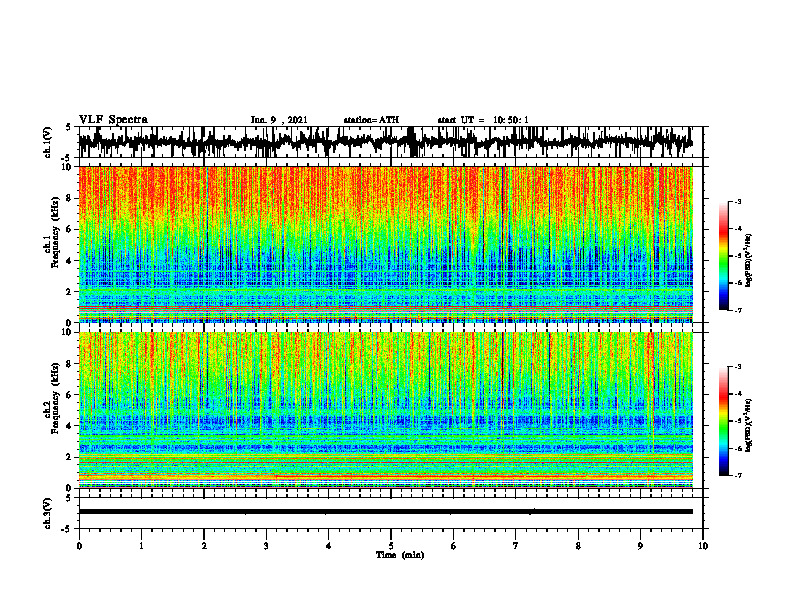
Task: Click the "ch.1(V)" waveform axis label
Action: tap(48, 142)
